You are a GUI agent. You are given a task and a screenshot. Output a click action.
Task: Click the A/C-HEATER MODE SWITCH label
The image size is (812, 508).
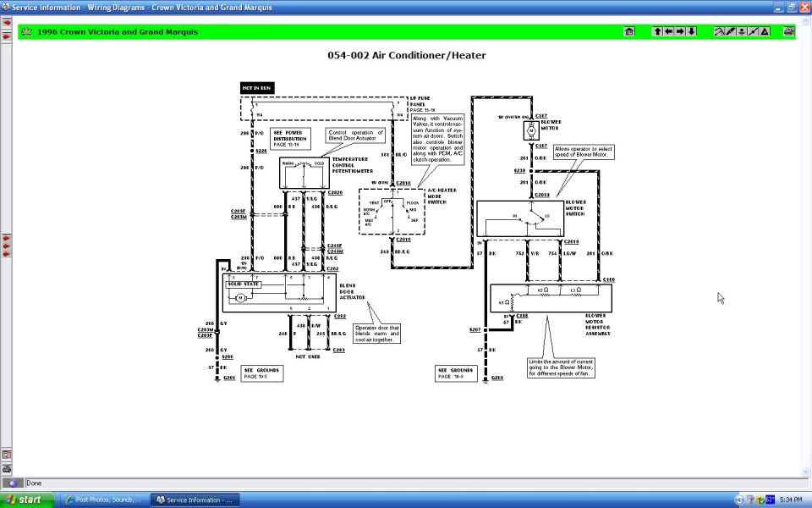[442, 196]
